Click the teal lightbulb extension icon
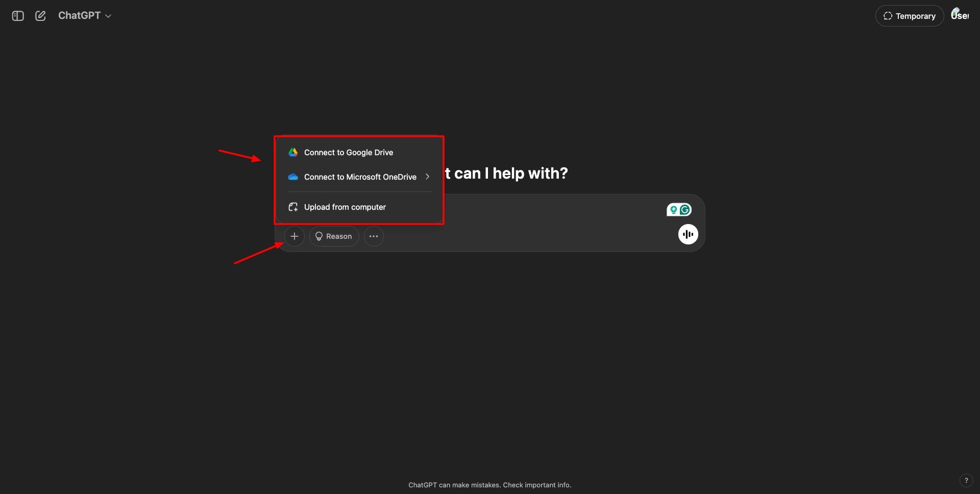Image resolution: width=980 pixels, height=494 pixels. [x=673, y=210]
